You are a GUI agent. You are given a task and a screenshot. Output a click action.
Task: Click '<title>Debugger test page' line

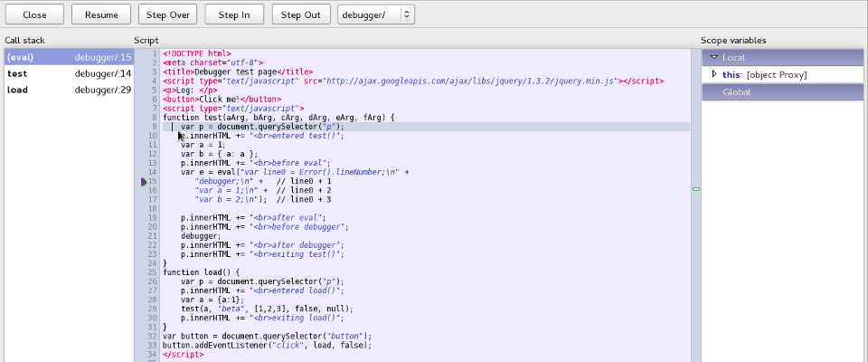[x=238, y=72]
